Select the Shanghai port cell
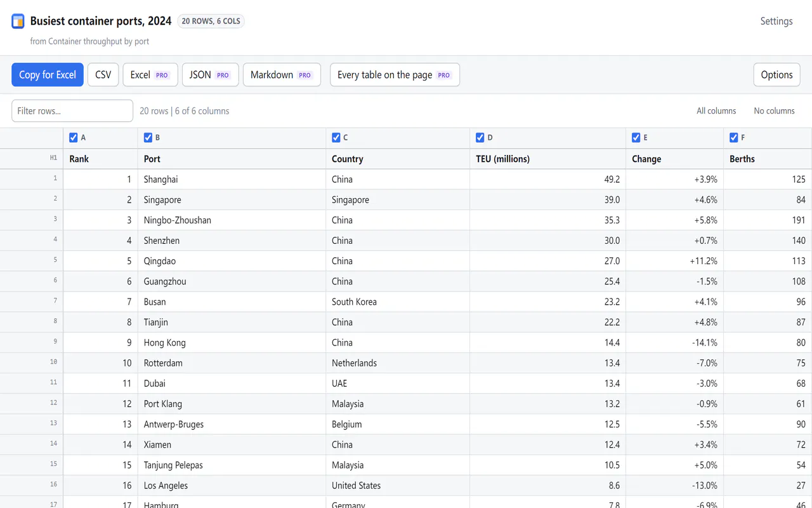This screenshot has width=812, height=508. (x=232, y=179)
